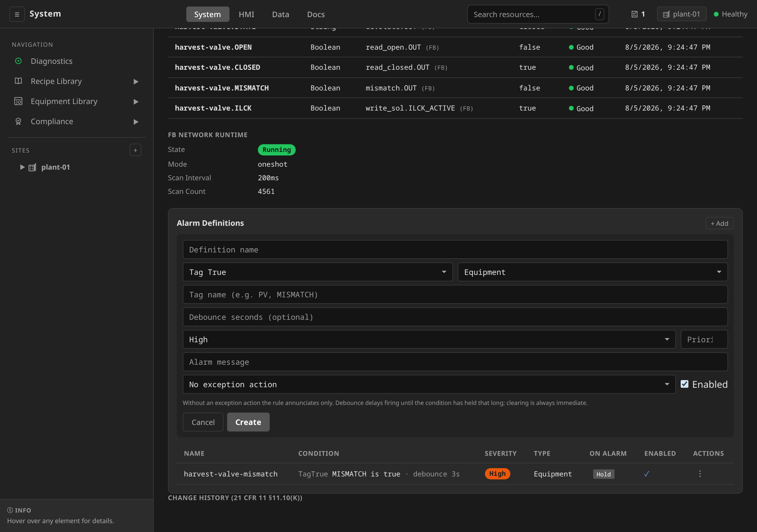Open the Equipment alarm type dropdown
The width and height of the screenshot is (757, 532).
593,272
